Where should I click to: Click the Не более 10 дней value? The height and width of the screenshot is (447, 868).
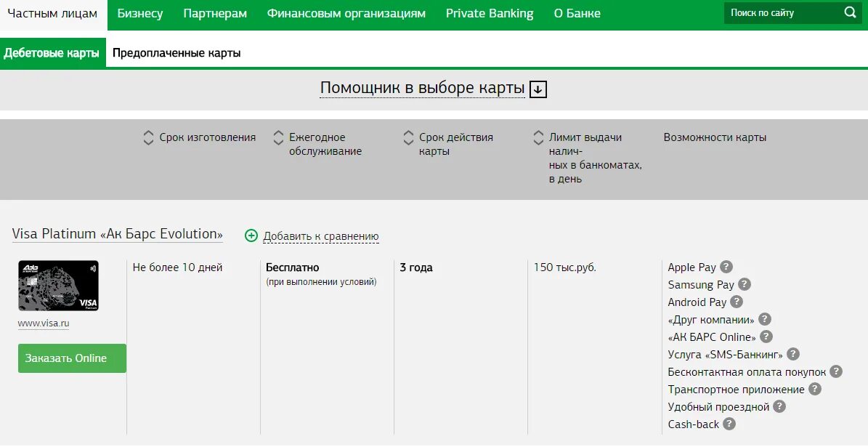[177, 267]
